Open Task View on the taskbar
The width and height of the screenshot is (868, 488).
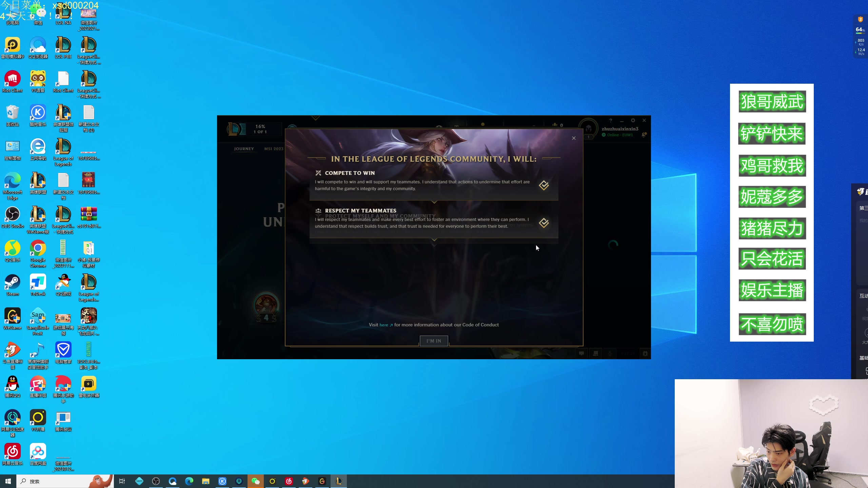[122, 481]
